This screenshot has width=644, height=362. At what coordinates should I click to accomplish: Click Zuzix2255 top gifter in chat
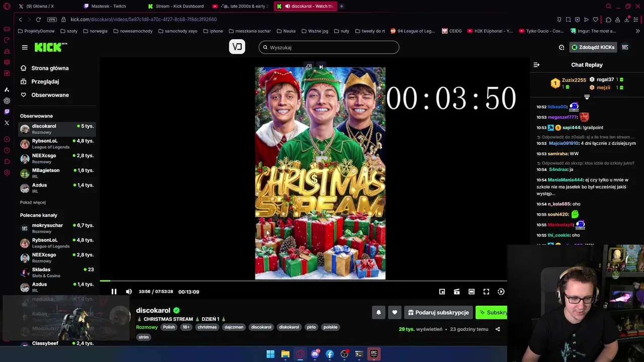pyautogui.click(x=569, y=83)
